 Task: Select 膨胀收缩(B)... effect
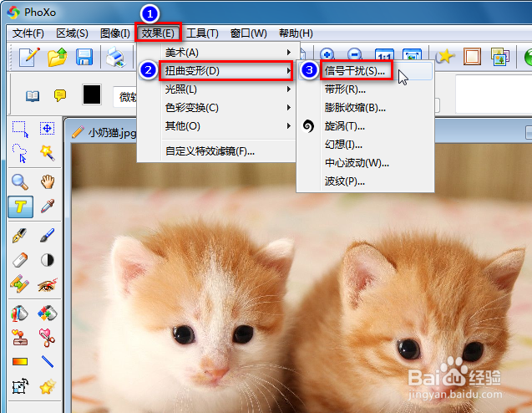(x=366, y=108)
